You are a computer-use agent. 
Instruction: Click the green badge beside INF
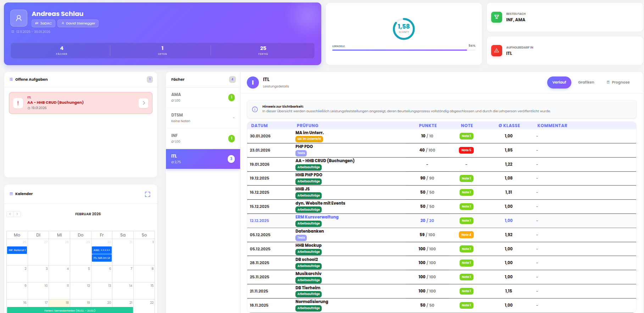pos(232,138)
